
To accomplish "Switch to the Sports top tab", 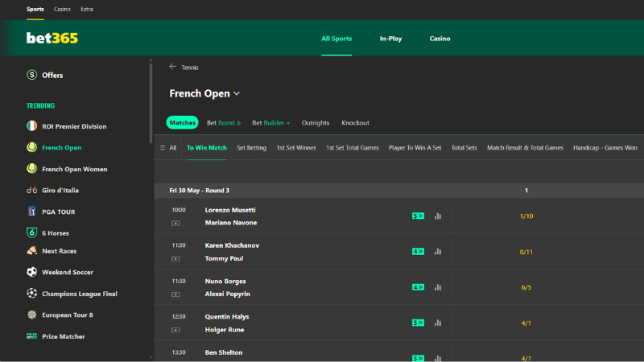I will (35, 9).
